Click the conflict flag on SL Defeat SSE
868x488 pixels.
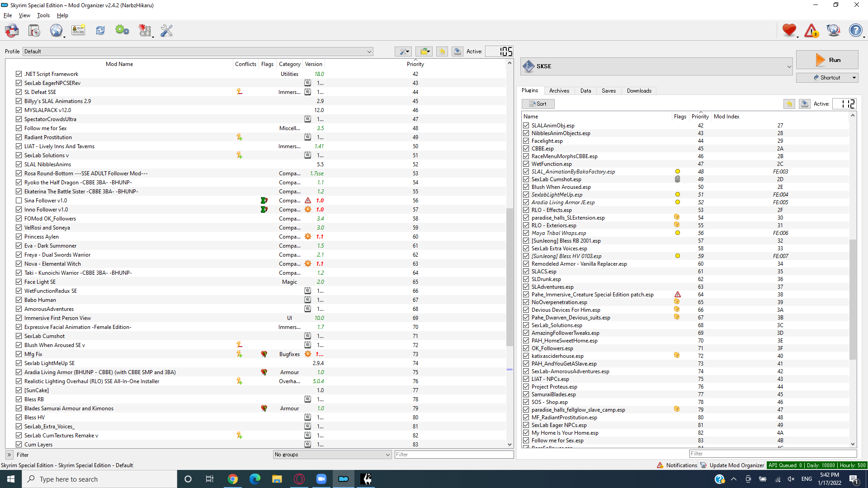[x=240, y=92]
